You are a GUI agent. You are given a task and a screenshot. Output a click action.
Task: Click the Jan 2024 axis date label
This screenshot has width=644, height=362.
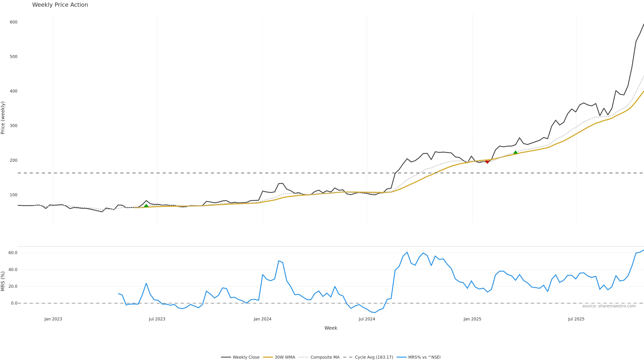pyautogui.click(x=262, y=319)
